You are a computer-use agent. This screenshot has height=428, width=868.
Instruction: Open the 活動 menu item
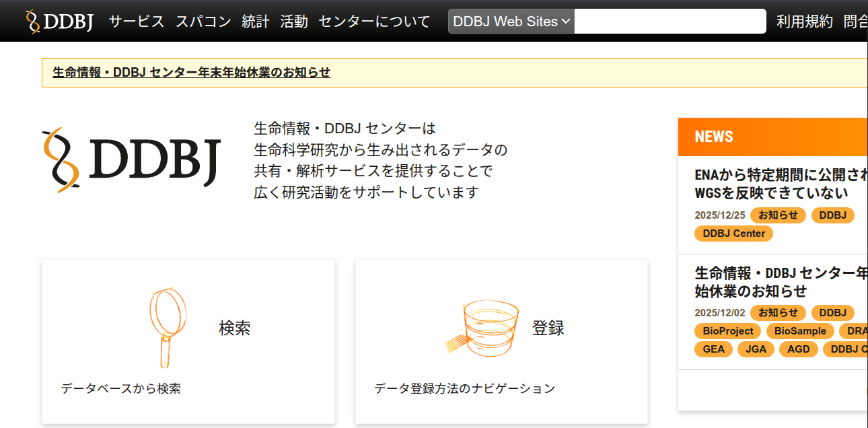pyautogui.click(x=294, y=22)
